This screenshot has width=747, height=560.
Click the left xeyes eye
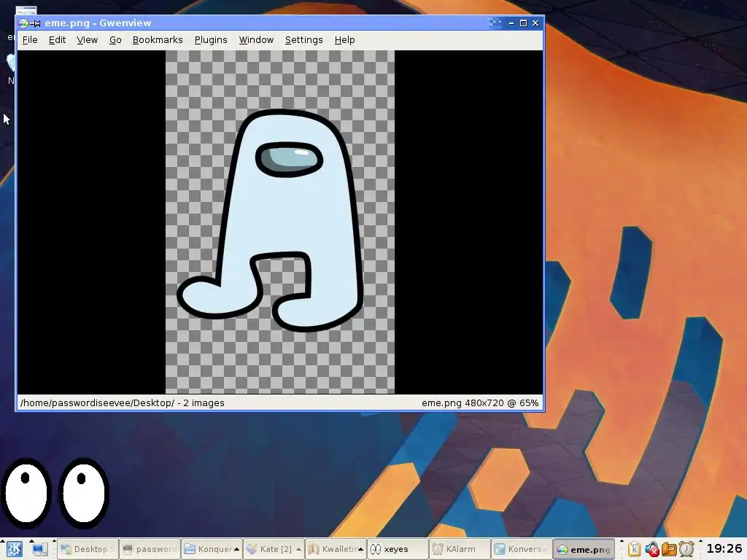click(x=26, y=493)
